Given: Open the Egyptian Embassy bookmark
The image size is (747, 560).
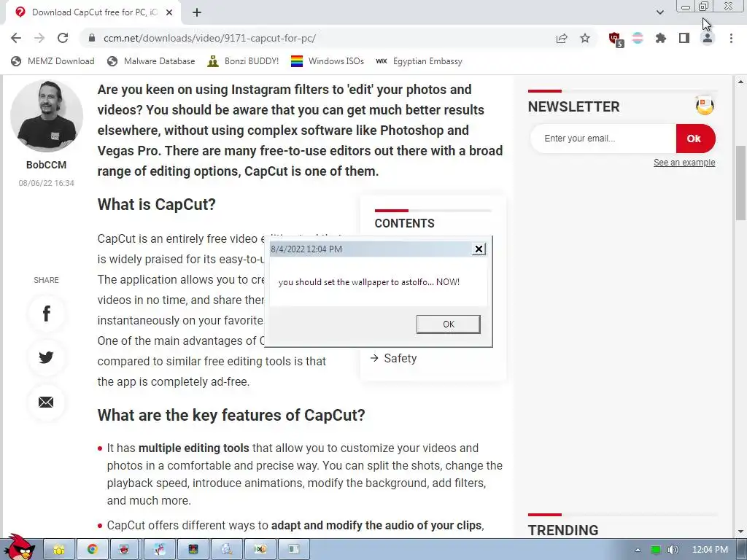Looking at the screenshot, I should coord(419,61).
